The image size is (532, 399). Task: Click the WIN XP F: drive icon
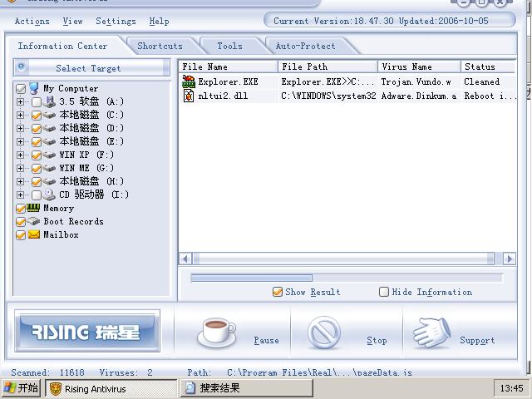49,155
